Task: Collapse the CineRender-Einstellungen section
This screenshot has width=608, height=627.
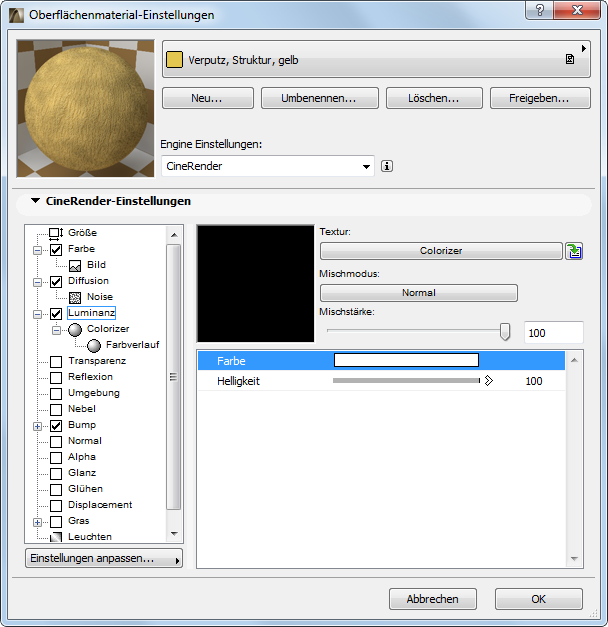Action: [36, 201]
